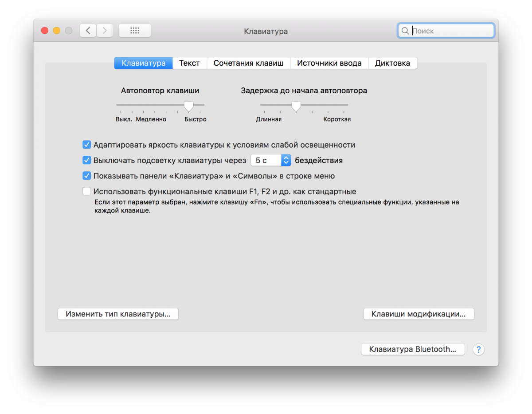
Task: Focus the Поиск search field
Action: point(446,31)
